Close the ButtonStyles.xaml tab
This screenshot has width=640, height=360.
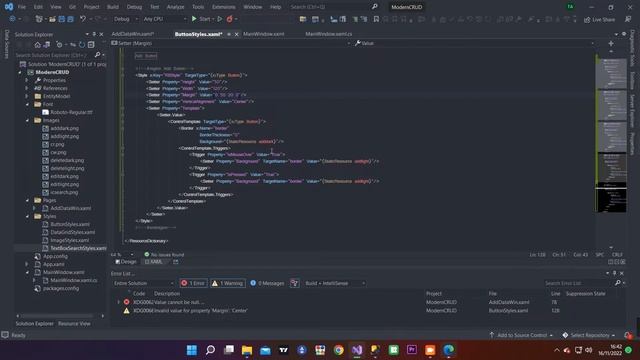coord(236,34)
